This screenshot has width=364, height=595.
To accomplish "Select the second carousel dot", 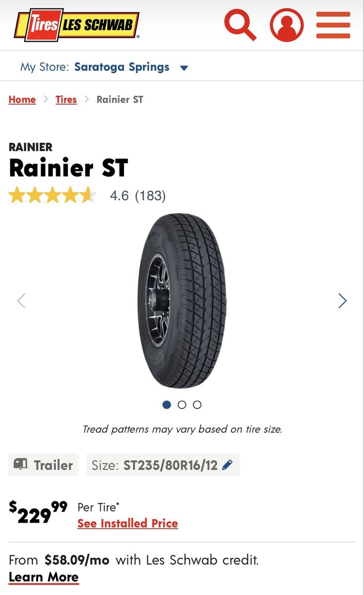I will point(182,405).
